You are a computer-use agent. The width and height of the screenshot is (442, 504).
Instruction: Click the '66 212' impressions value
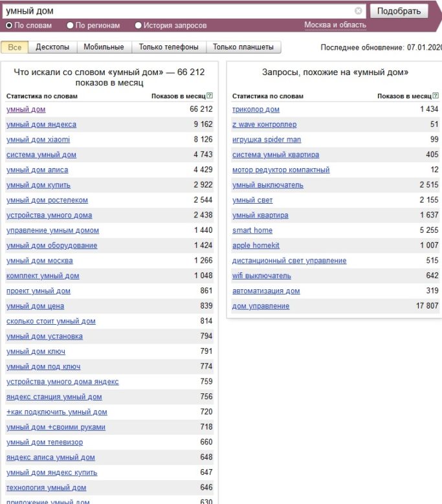tap(201, 109)
